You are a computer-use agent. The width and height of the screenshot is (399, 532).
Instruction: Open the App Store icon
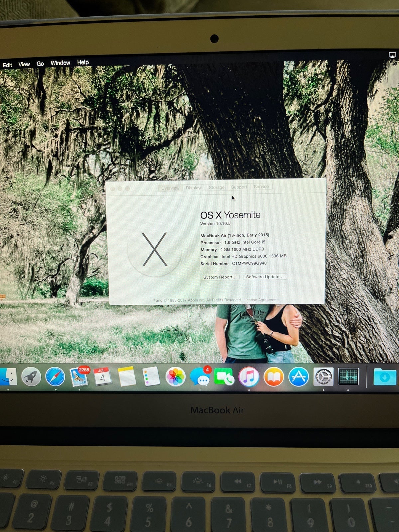[x=298, y=377]
